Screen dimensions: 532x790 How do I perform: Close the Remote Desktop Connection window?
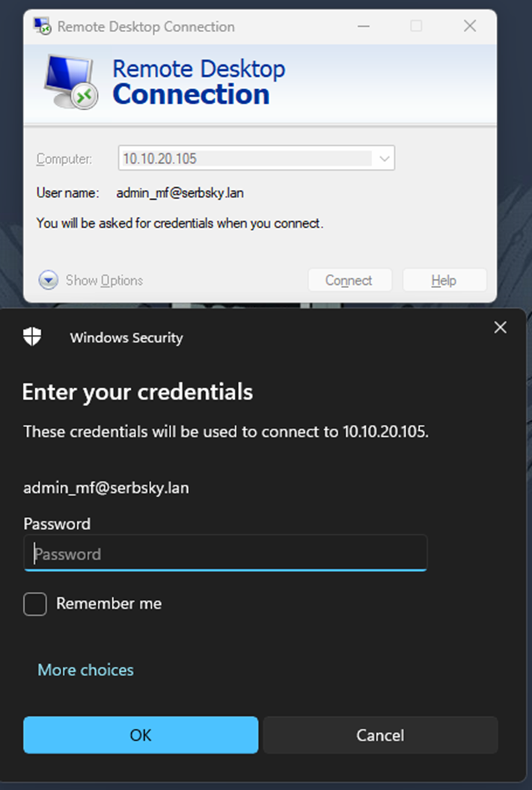(470, 26)
